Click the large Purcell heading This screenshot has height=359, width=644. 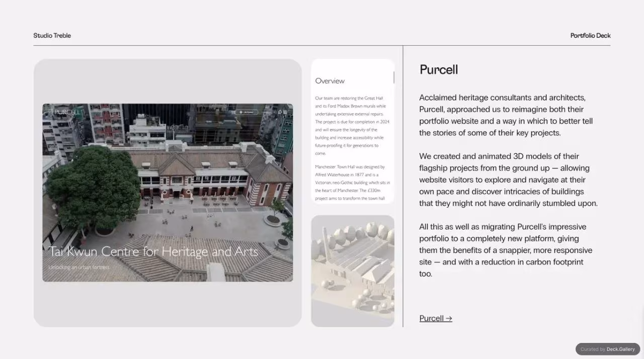click(439, 69)
